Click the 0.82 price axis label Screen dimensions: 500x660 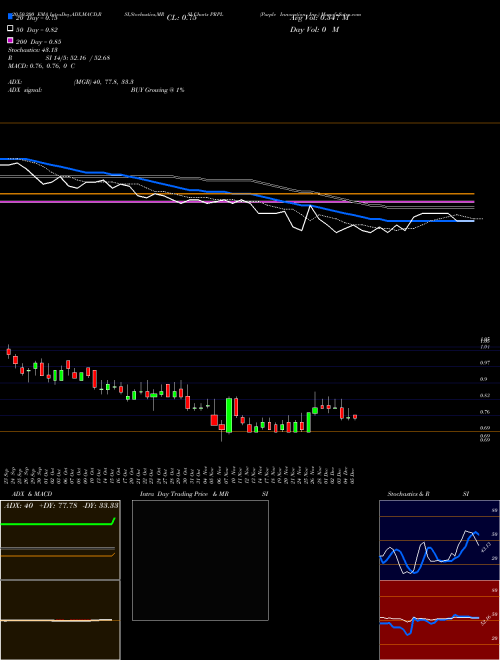pyautogui.click(x=485, y=395)
